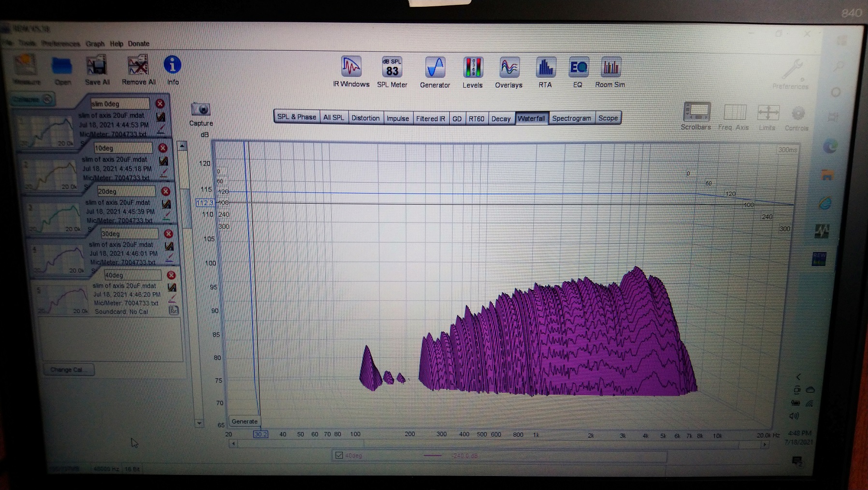Viewport: 868px width, 490px height.
Task: Open Microsoft Edge from the taskbar
Action: pyautogui.click(x=831, y=146)
